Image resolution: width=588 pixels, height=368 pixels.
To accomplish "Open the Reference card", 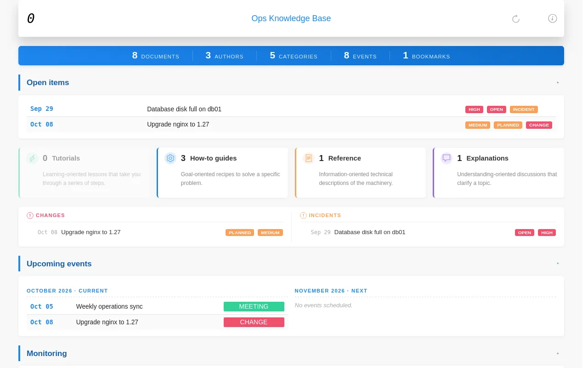I will click(361, 173).
